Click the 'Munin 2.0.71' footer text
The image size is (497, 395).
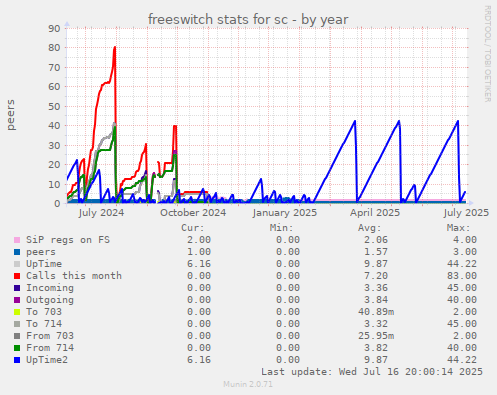[x=248, y=384]
